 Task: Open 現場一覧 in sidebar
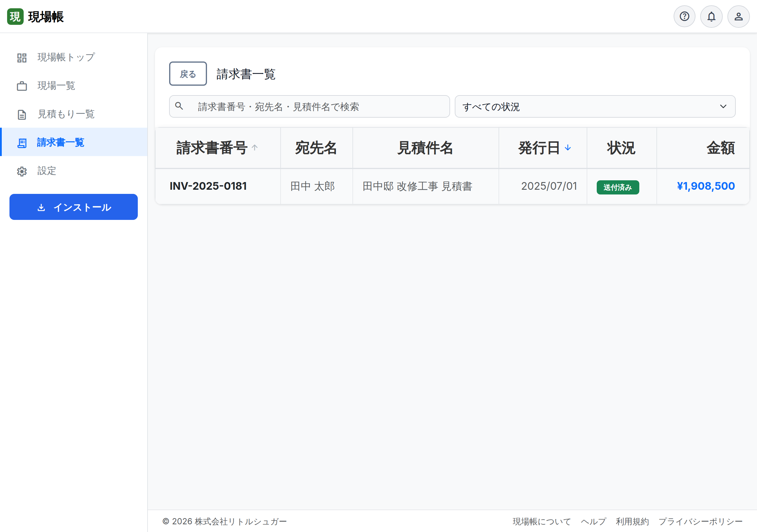pyautogui.click(x=74, y=86)
